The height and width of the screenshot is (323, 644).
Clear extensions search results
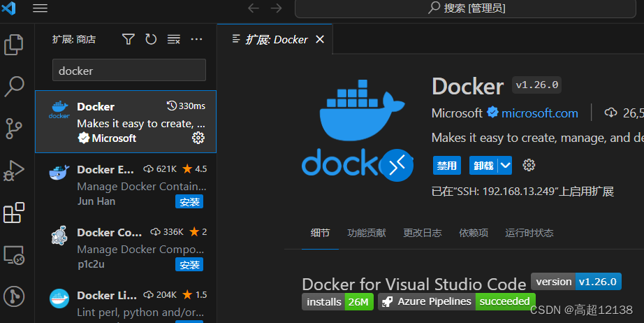(x=174, y=39)
